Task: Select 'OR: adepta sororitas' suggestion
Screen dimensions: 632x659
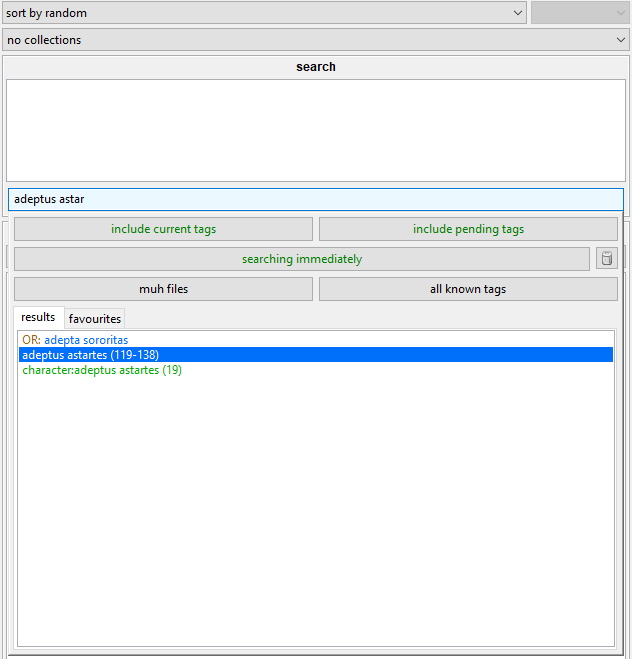Action: (316, 340)
